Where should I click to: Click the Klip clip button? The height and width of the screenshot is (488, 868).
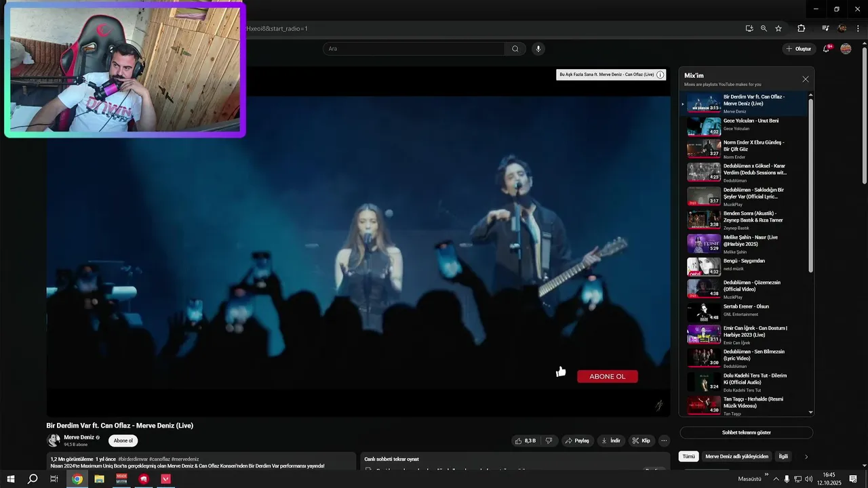click(x=641, y=441)
